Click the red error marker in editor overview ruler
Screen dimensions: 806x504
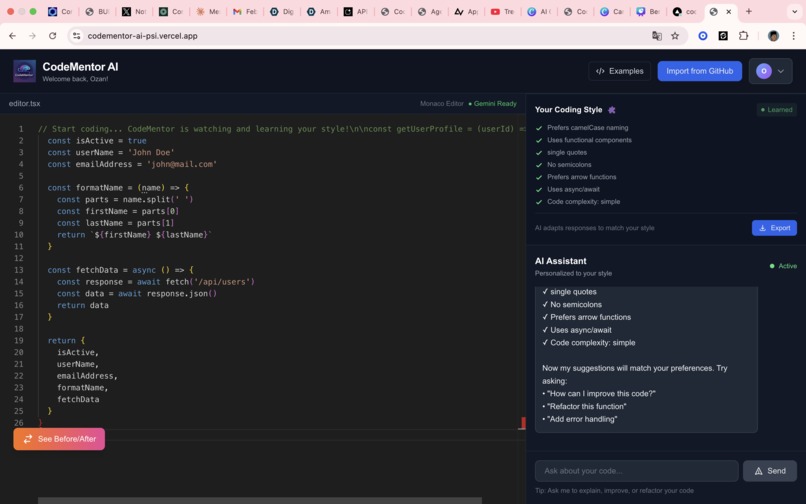click(522, 423)
